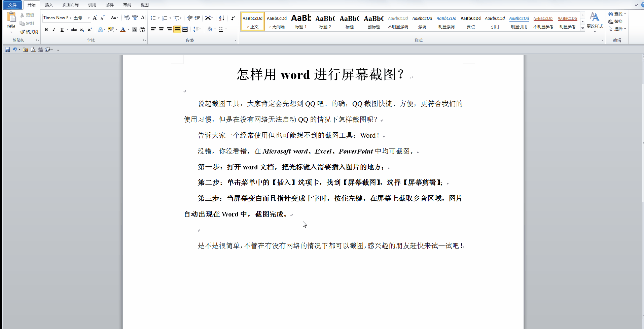Toggle italic formatting
Screen dimensions: 644x329
click(54, 30)
